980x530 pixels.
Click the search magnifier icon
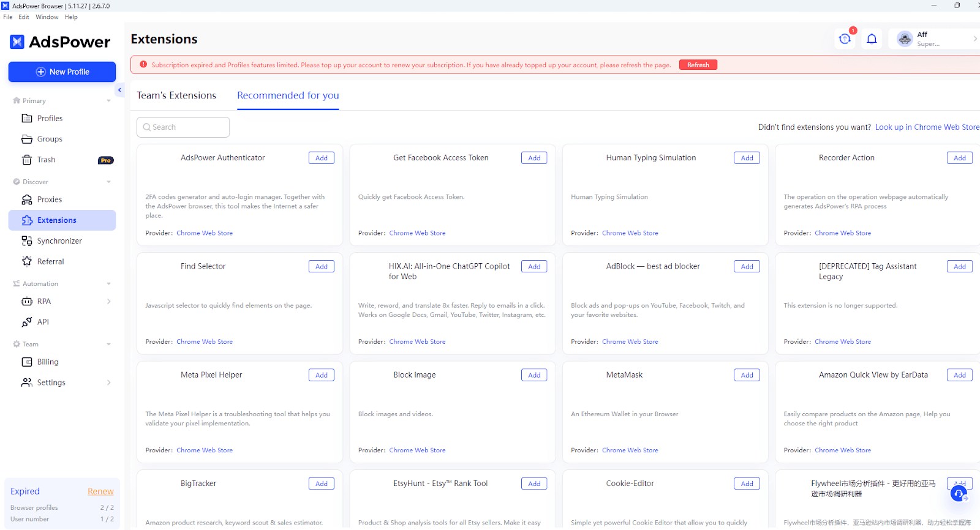click(x=147, y=127)
